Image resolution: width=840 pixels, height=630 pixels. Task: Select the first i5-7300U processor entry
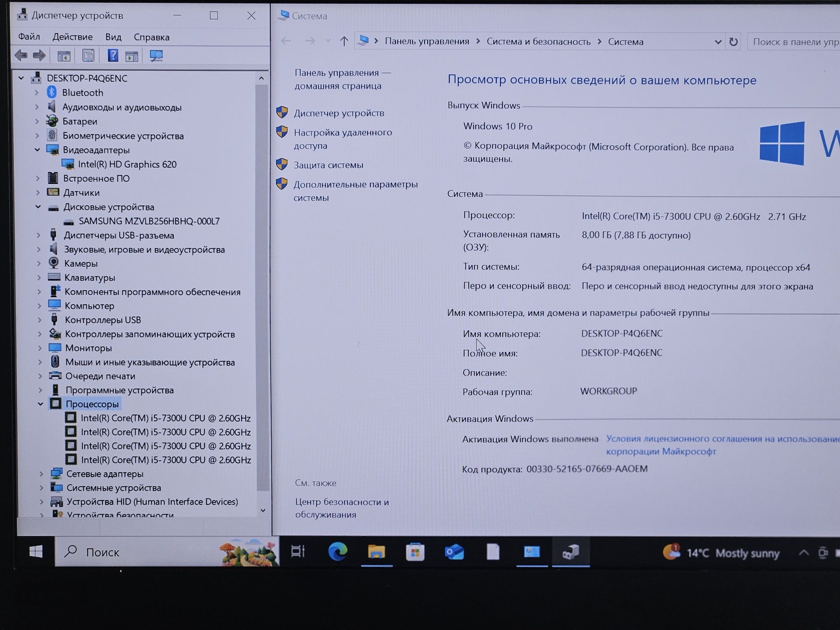[x=165, y=418]
